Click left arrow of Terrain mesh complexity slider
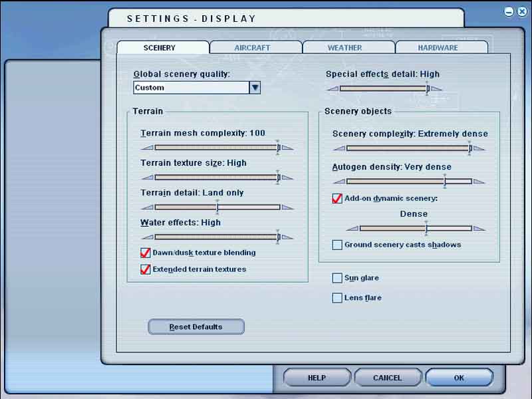Screen dimensions: 532x399 pos(147,148)
